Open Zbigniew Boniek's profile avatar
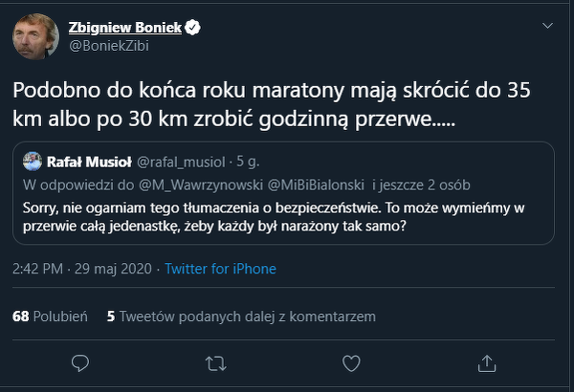574x392 pixels. coord(33,36)
